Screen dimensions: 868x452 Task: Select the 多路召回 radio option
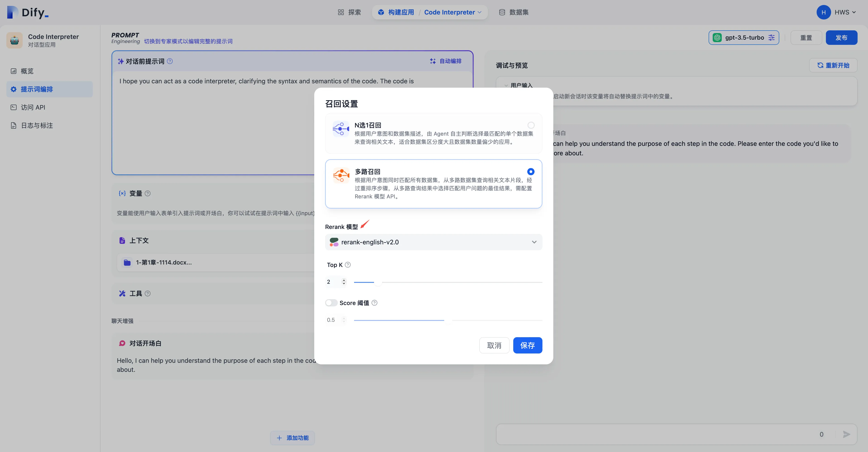[x=531, y=172]
